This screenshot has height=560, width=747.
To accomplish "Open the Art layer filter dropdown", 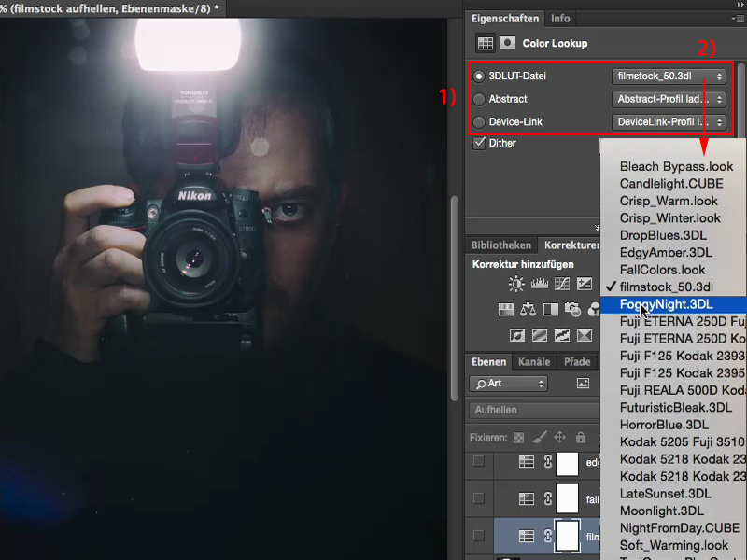I will [508, 384].
